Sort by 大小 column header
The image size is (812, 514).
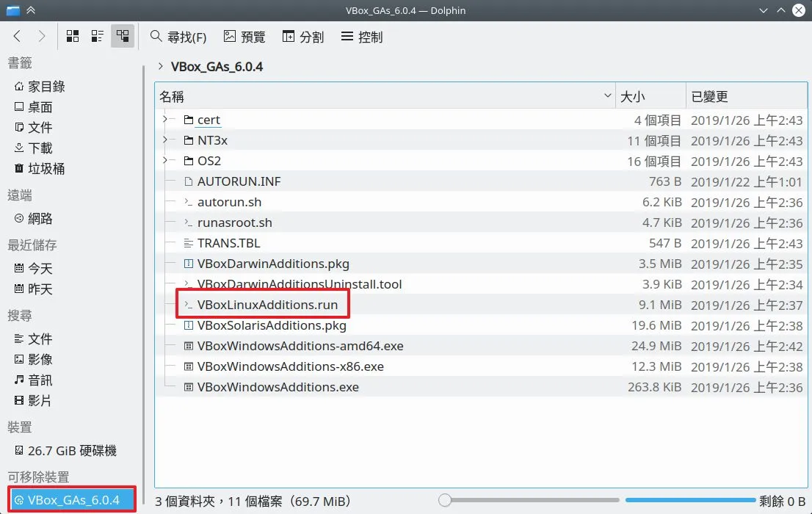[x=650, y=96]
